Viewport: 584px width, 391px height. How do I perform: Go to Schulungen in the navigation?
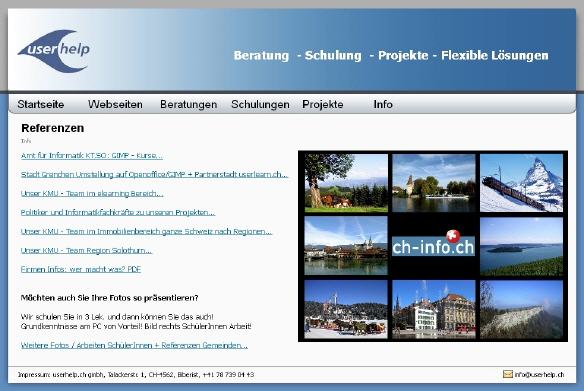pyautogui.click(x=260, y=104)
